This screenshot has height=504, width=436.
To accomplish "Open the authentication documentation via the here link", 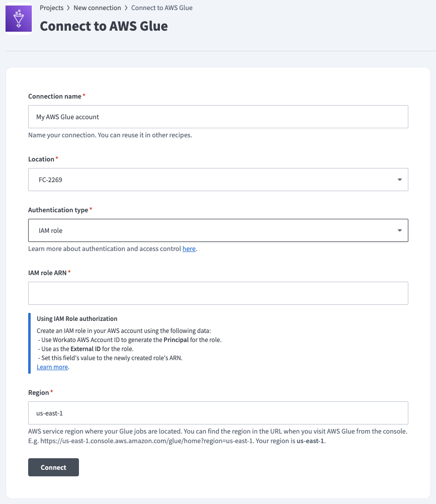I will (189, 248).
